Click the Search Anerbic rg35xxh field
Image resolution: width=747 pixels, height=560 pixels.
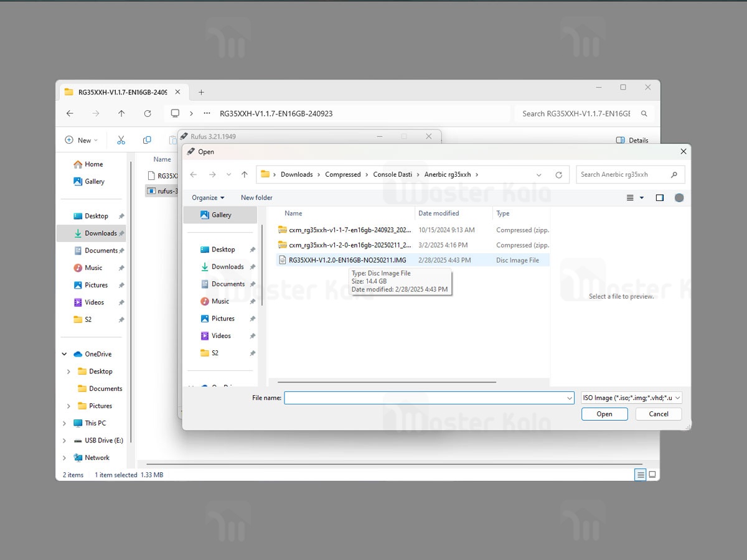point(631,175)
